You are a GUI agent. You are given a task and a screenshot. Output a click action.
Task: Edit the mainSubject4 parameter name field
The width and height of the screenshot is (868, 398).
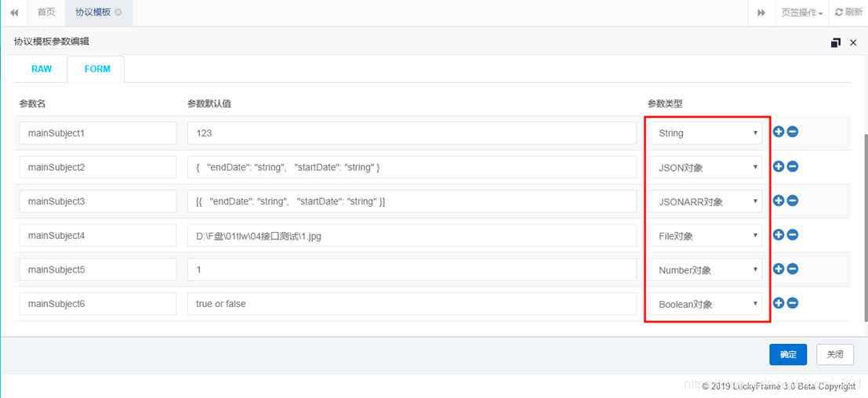pyautogui.click(x=98, y=236)
